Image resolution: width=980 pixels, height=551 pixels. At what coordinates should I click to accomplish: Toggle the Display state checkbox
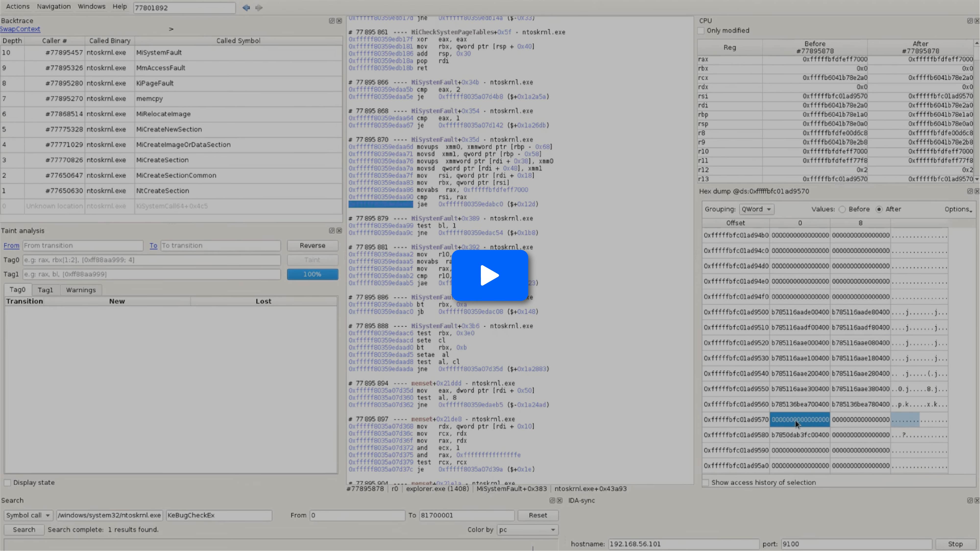(x=8, y=482)
